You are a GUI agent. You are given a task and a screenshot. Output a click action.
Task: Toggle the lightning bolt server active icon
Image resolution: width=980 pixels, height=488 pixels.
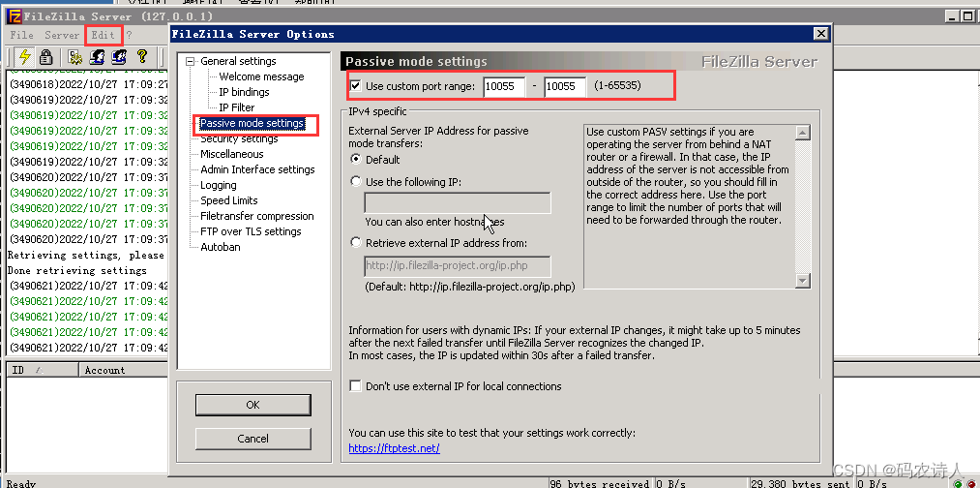pyautogui.click(x=24, y=57)
